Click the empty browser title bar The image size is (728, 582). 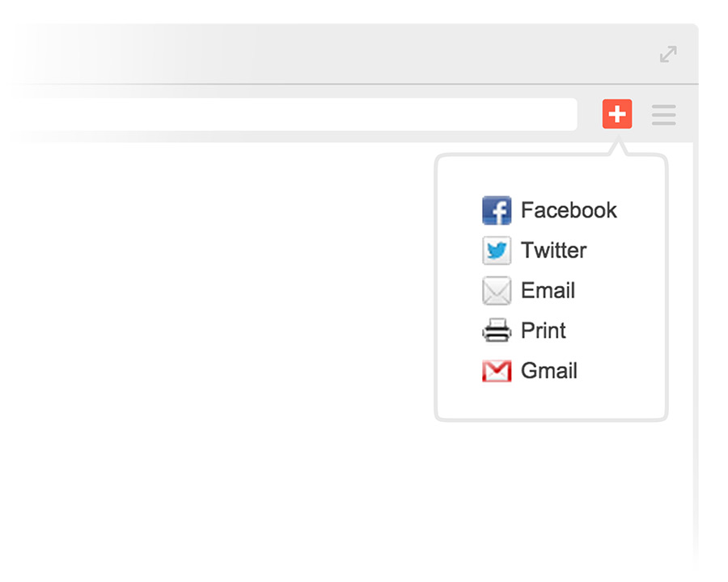324,54
